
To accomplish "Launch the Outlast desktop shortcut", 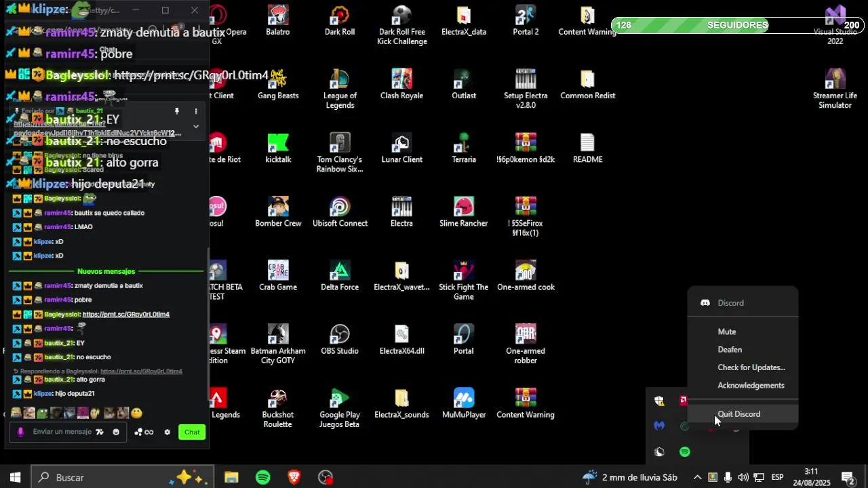I will point(464,84).
